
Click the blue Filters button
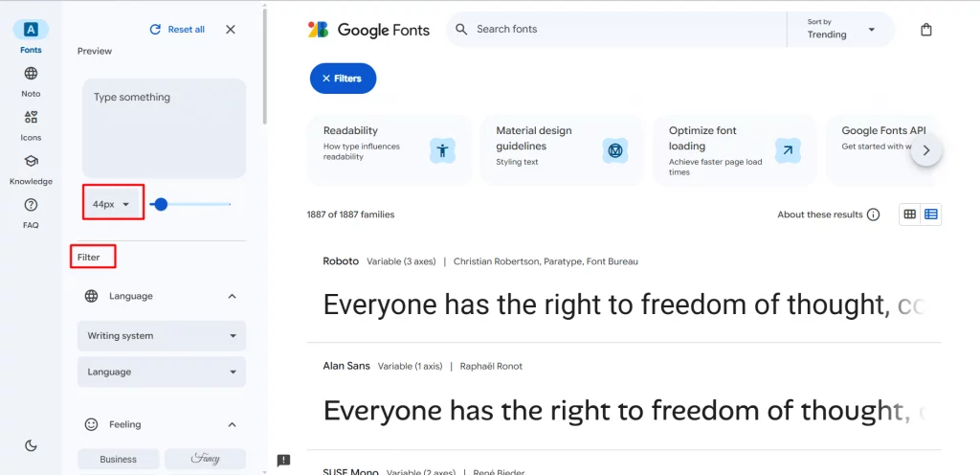(344, 79)
